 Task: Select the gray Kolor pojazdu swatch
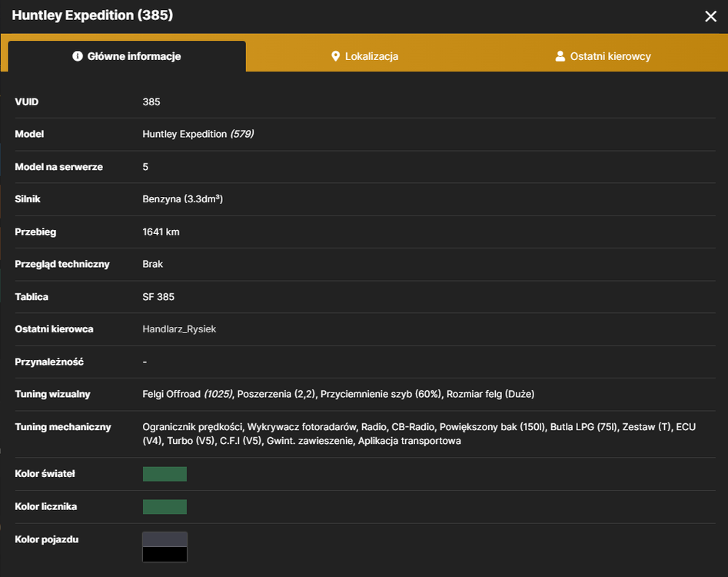pyautogui.click(x=165, y=539)
